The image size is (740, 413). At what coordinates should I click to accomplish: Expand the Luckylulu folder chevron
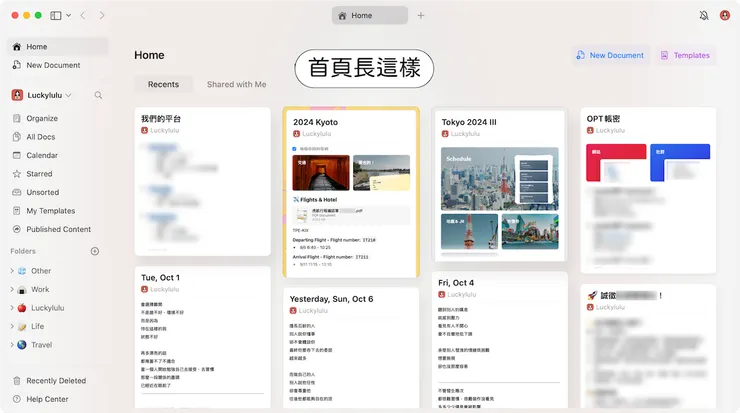click(12, 308)
